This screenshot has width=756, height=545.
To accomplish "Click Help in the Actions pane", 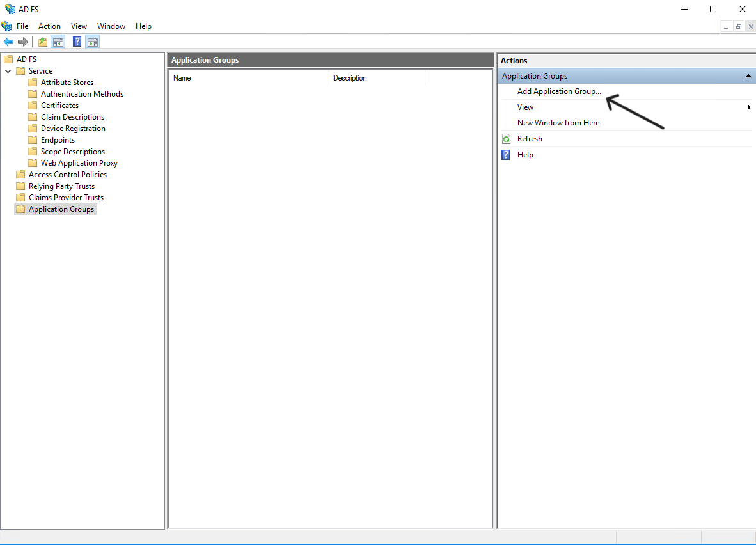I will tap(526, 155).
